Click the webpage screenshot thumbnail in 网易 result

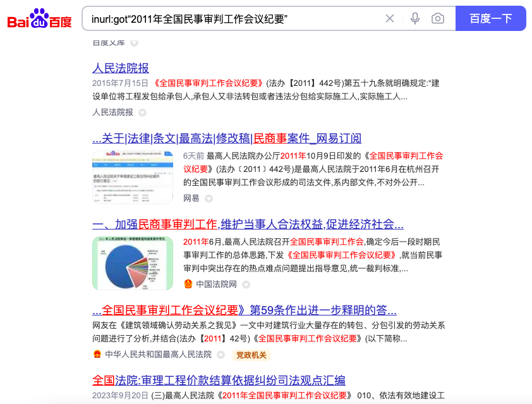[133, 176]
